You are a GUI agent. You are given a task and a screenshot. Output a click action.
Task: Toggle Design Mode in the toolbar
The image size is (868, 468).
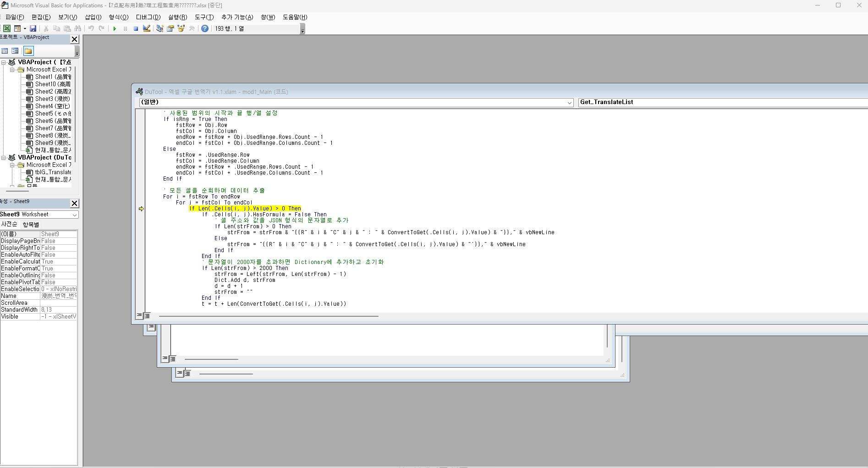tap(147, 28)
